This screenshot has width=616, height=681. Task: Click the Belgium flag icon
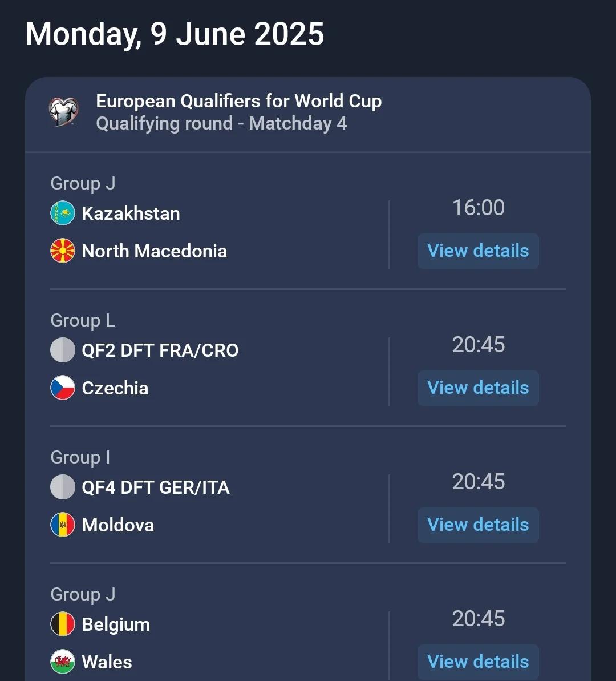63,624
